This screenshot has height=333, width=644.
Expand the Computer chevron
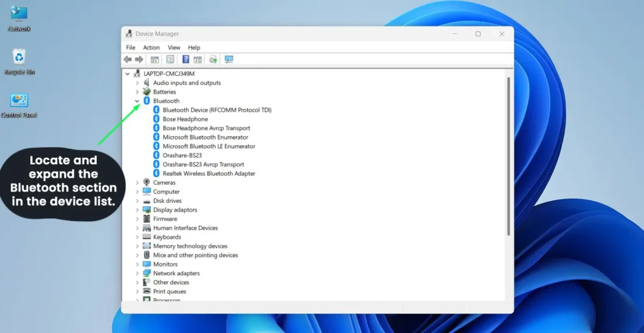137,192
